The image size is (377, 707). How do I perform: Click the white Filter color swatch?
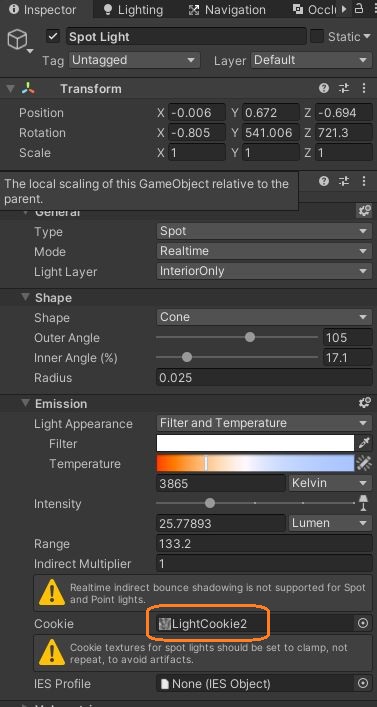pos(255,443)
